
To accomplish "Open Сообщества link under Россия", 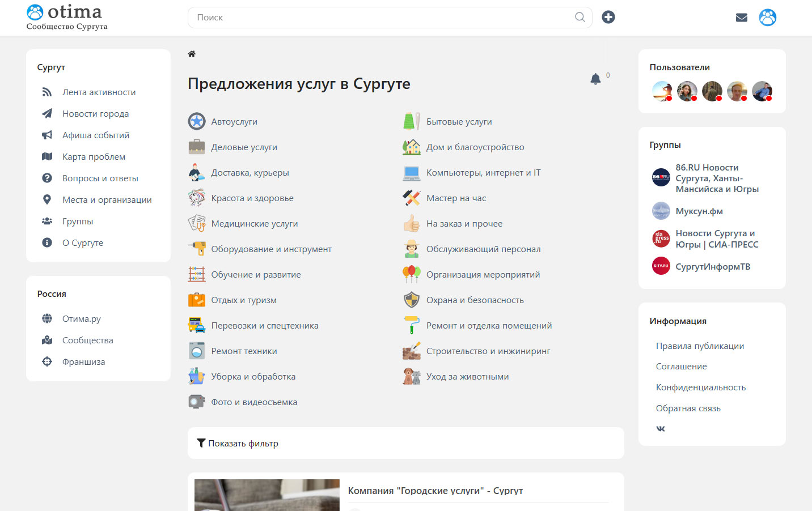I will [88, 340].
